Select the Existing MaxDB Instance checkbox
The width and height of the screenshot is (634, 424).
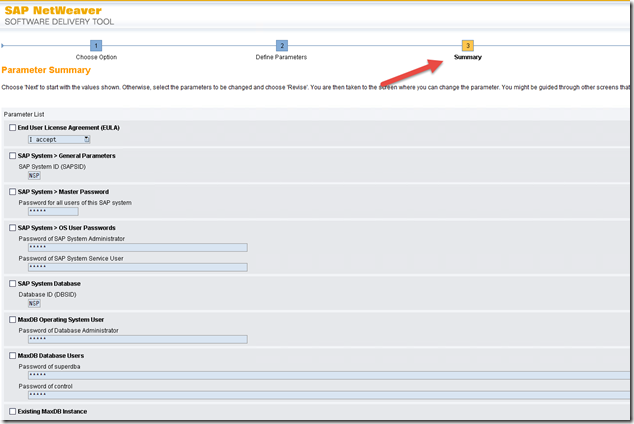[x=12, y=411]
